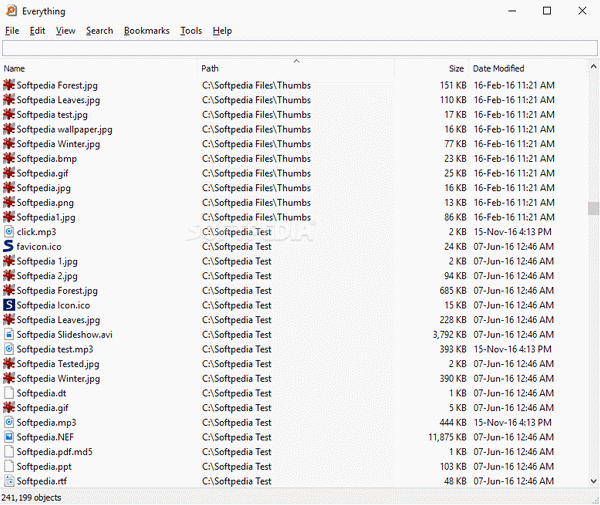Screen dimensions: 600x505
Task: Select the Softpedia.NEF file name
Action: [x=45, y=437]
